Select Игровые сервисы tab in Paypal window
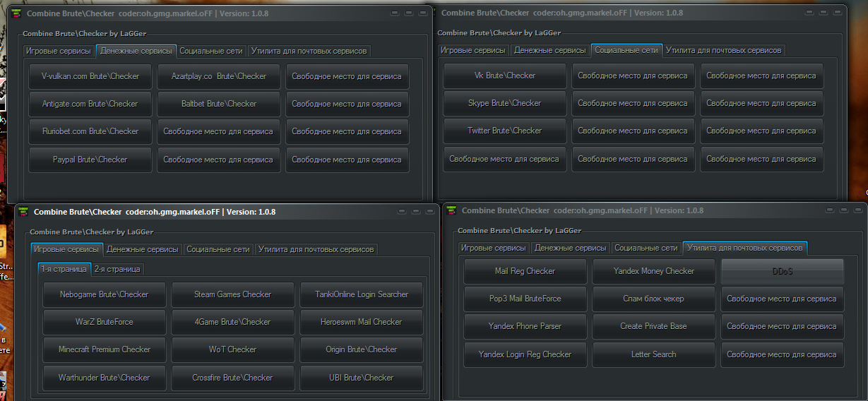 click(x=59, y=51)
